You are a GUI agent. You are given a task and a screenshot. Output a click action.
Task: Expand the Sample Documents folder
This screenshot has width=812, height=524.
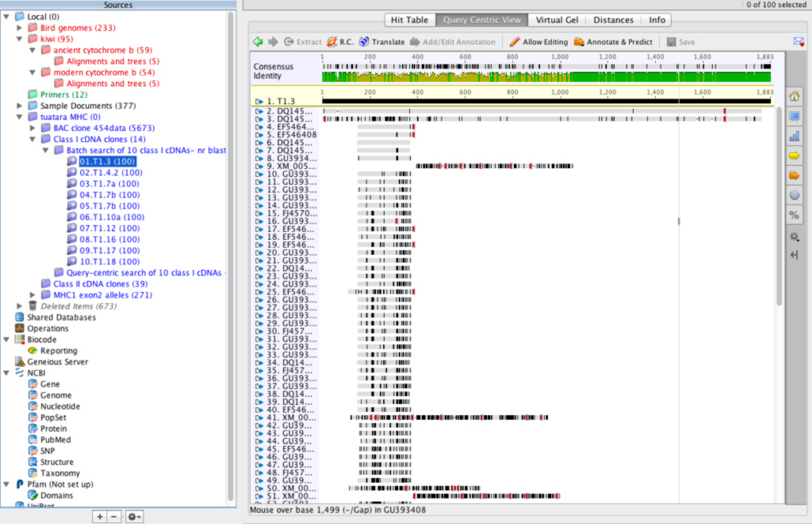pyautogui.click(x=19, y=106)
